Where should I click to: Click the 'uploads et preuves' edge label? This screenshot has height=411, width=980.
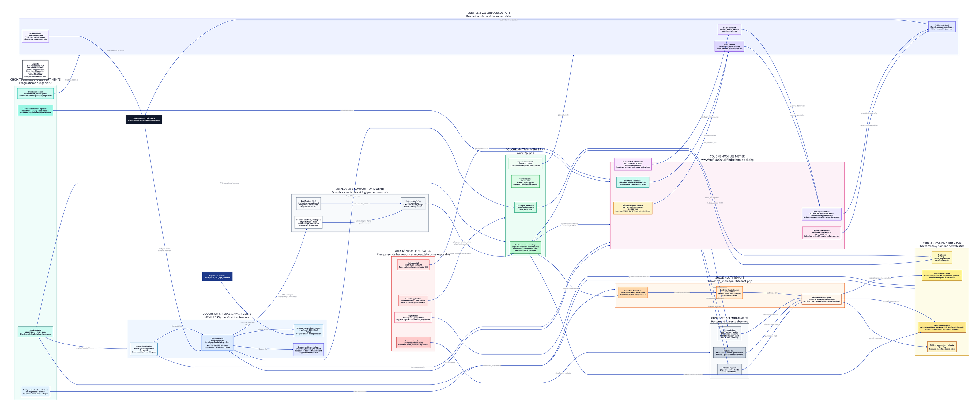tap(875, 338)
